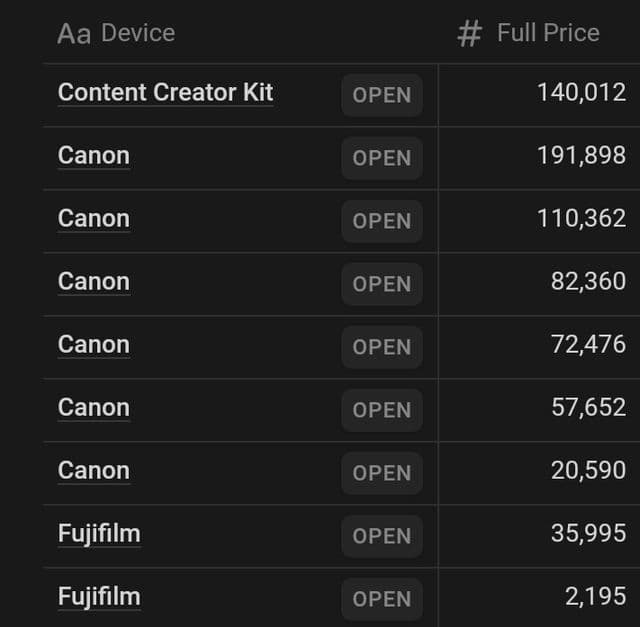The image size is (640, 627).
Task: Click OPEN on the Canon row priced 191,898
Action: point(382,158)
